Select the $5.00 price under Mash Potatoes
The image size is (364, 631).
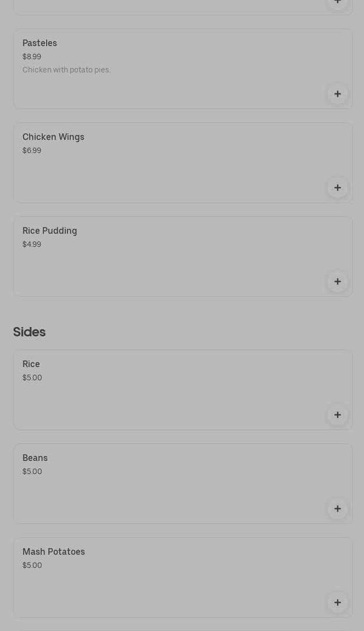tap(32, 565)
